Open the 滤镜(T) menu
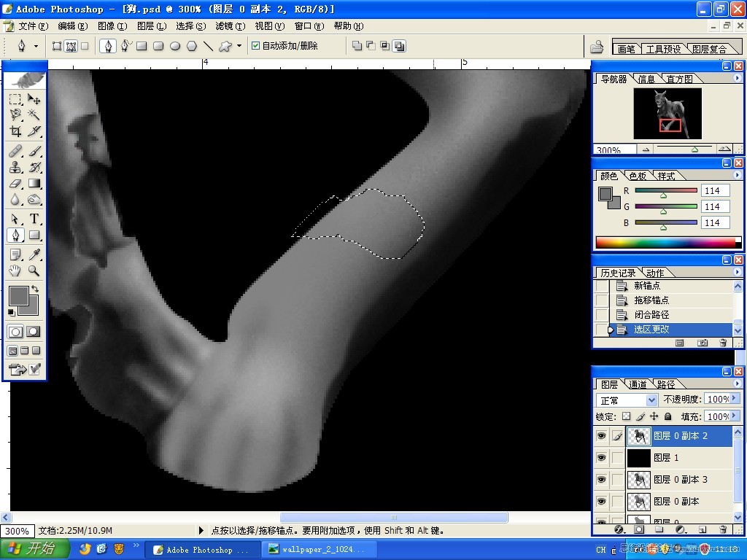This screenshot has width=747, height=560. point(230,26)
